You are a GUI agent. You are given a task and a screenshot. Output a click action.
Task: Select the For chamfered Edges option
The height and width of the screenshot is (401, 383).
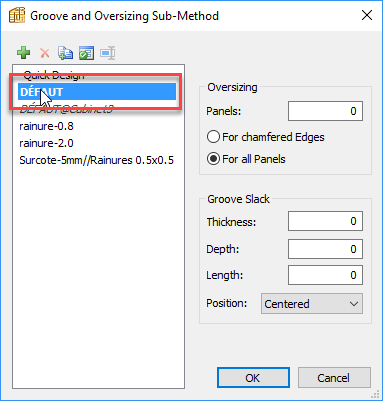click(265, 137)
